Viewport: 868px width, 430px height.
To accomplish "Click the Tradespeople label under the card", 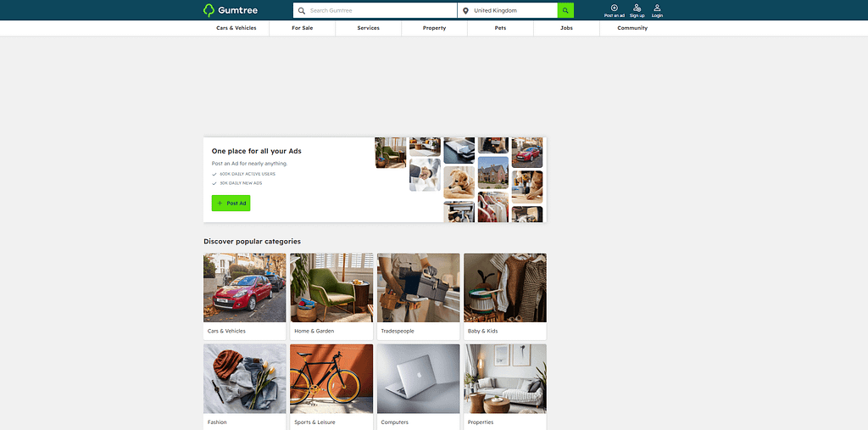I will (398, 332).
